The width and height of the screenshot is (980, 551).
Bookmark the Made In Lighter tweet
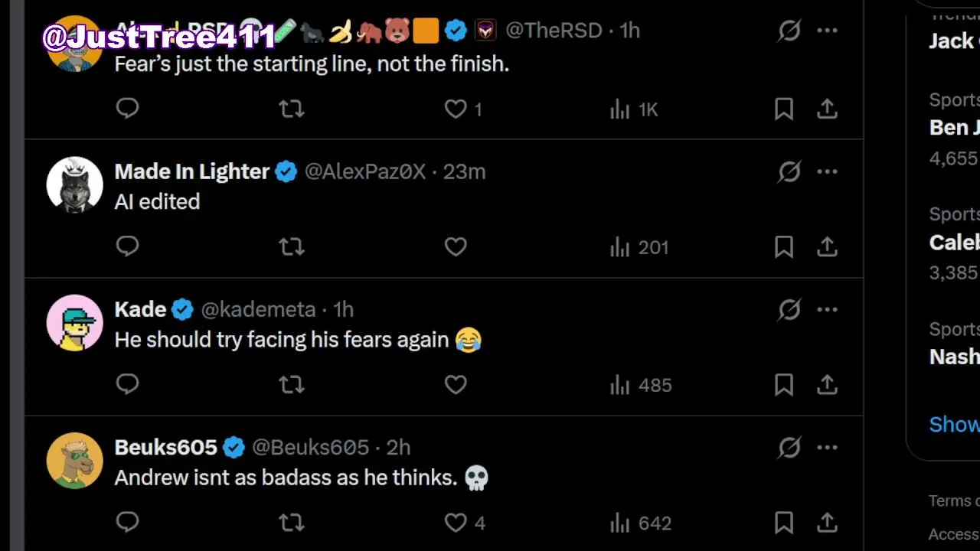pos(783,246)
